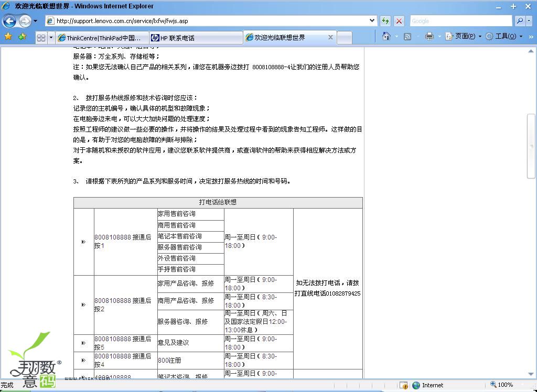Print the page with printer icon
The height and width of the screenshot is (392, 537).
click(x=429, y=36)
